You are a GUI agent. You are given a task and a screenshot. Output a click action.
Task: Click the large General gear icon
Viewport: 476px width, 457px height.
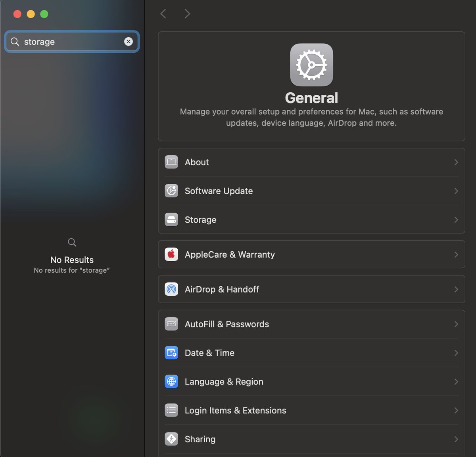(311, 65)
